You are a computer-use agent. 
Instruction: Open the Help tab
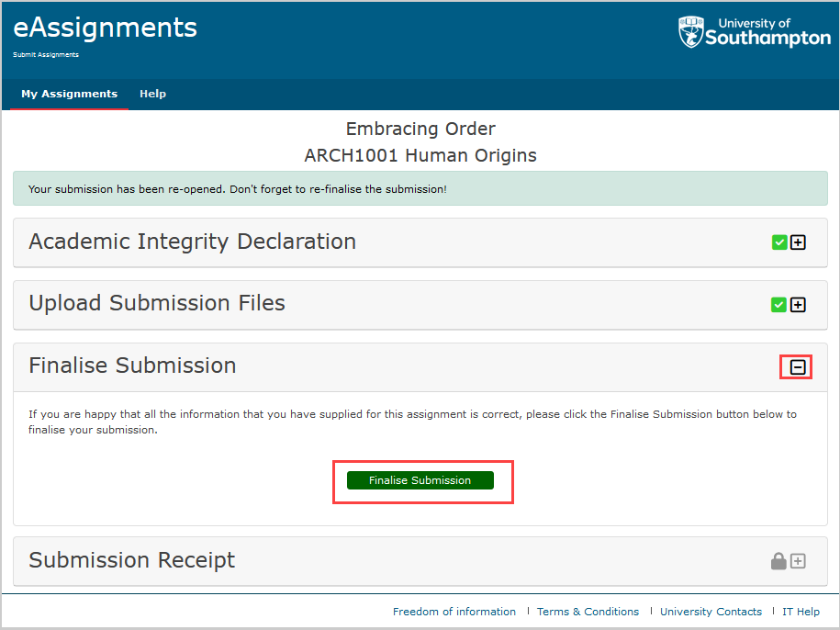pos(152,94)
